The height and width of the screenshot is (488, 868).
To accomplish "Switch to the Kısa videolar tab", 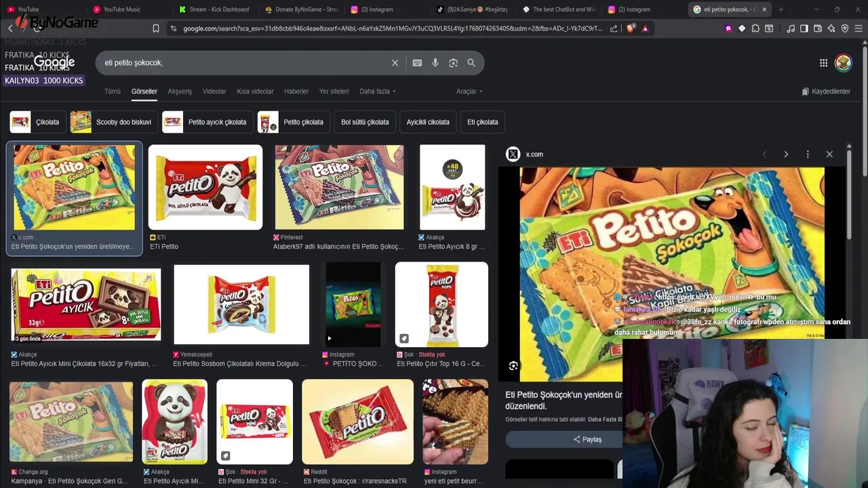I will pyautogui.click(x=255, y=91).
